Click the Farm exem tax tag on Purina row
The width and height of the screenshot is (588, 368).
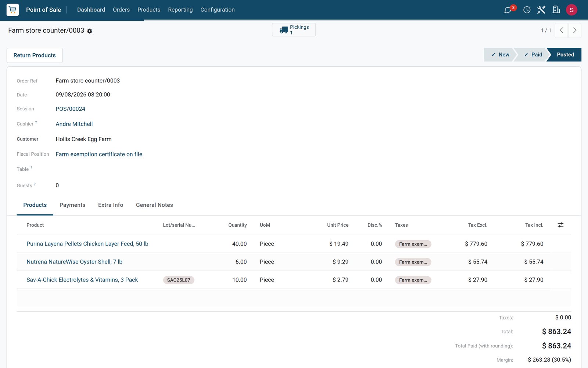coord(413,244)
